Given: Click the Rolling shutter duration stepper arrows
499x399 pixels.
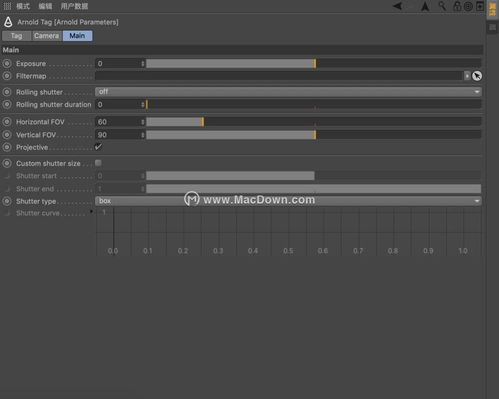Looking at the screenshot, I should 143,104.
